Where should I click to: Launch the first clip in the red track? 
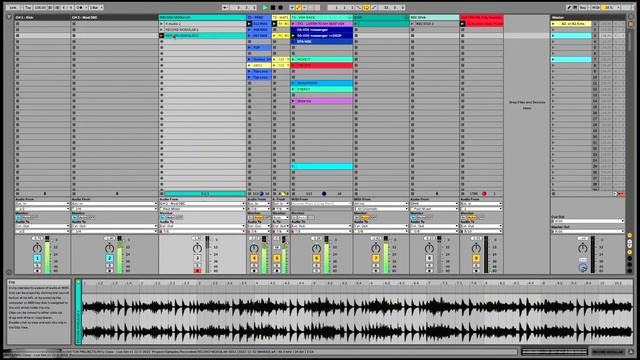click(463, 24)
